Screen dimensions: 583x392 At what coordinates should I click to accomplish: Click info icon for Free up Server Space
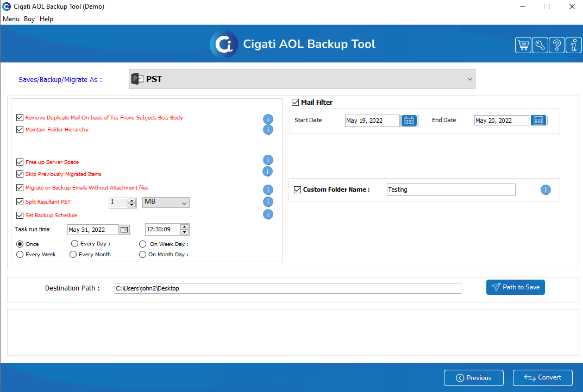268,160
